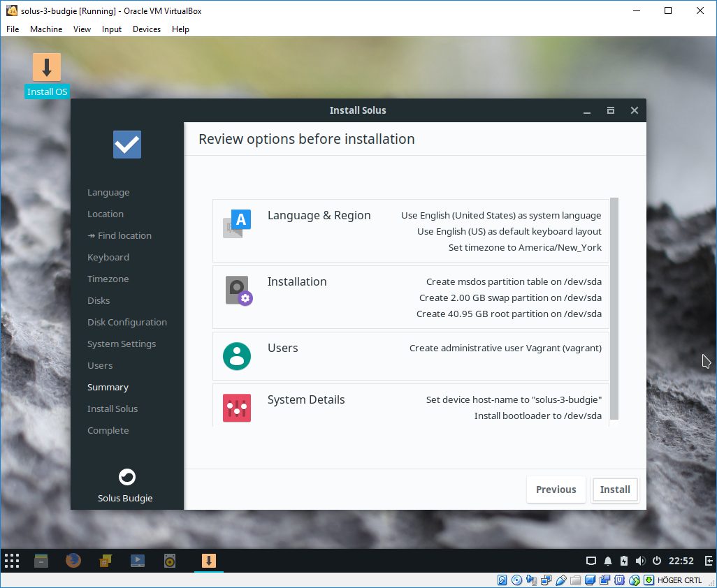This screenshot has height=588, width=717.
Task: Open the View menu
Action: (x=82, y=29)
